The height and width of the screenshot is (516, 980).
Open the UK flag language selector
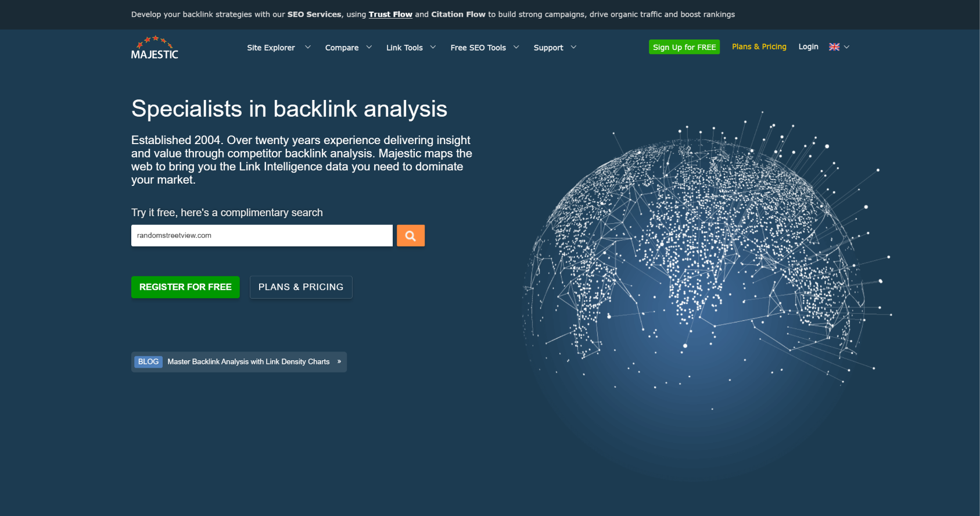coord(834,47)
